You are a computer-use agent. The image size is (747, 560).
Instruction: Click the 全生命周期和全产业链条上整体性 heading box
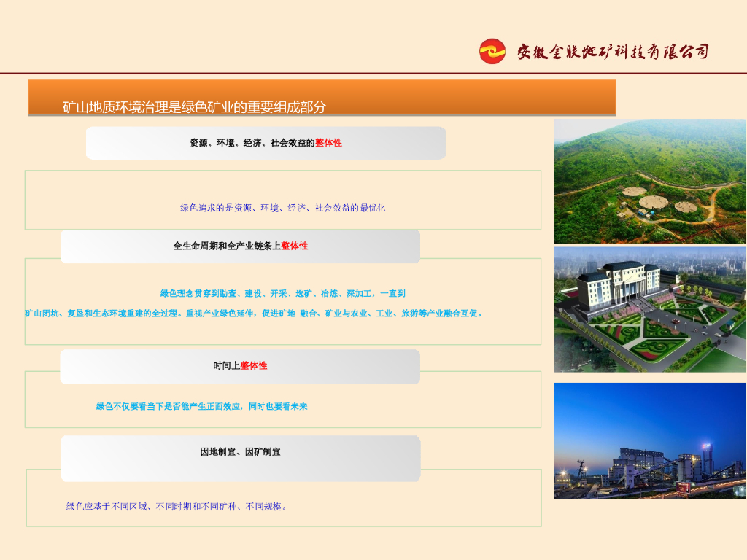241,246
